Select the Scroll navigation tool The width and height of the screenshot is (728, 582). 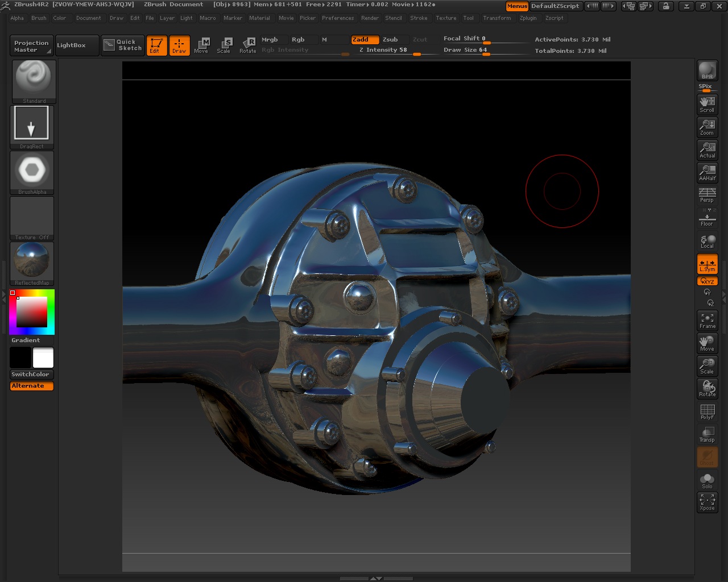point(707,103)
